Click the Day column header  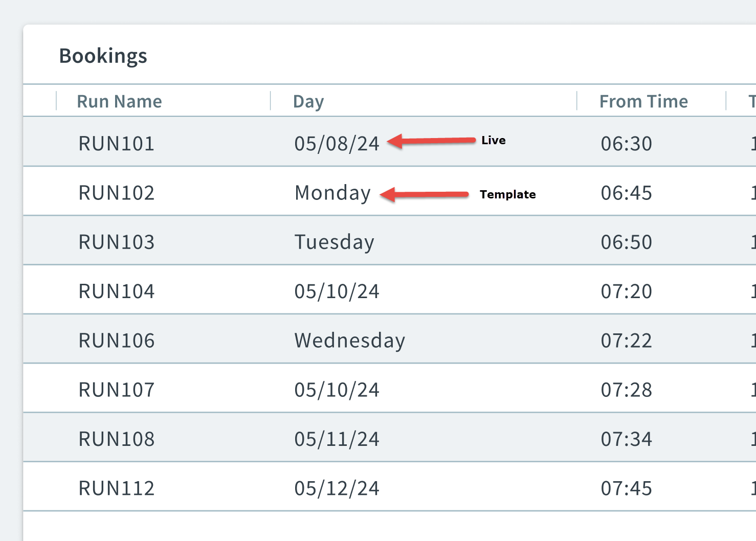308,101
